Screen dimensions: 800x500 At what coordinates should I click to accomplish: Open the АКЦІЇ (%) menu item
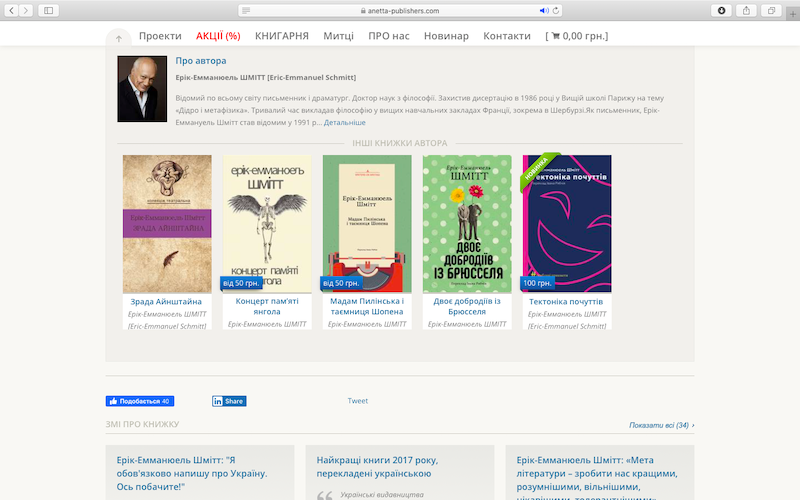[x=218, y=36]
